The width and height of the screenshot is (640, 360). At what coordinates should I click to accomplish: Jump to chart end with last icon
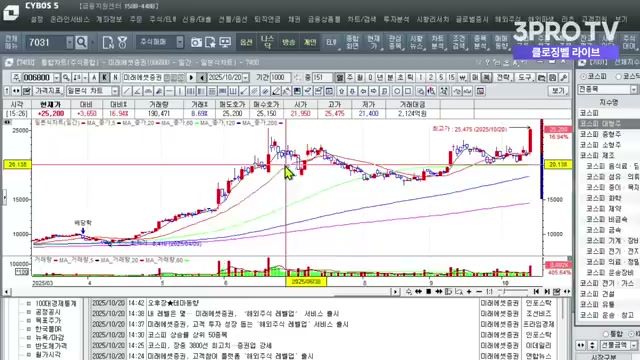click(x=547, y=291)
